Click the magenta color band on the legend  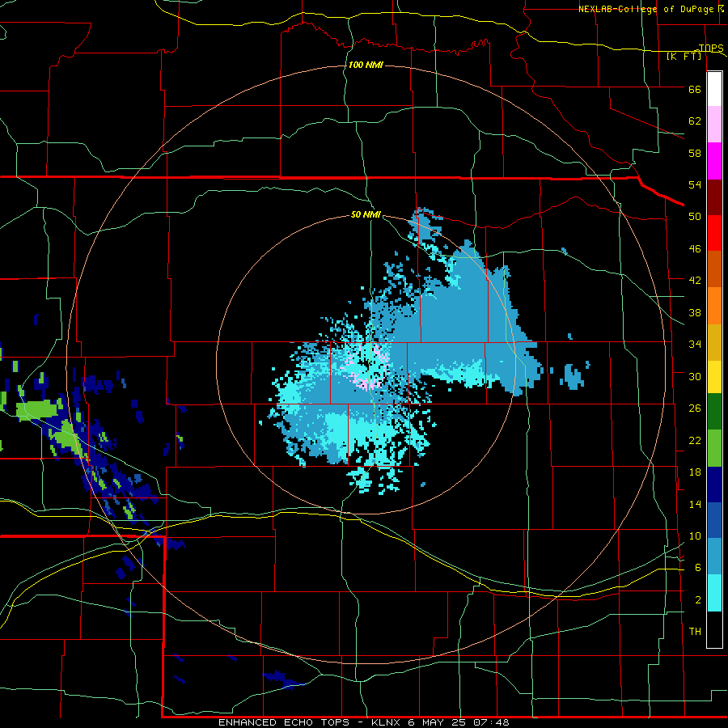click(714, 161)
